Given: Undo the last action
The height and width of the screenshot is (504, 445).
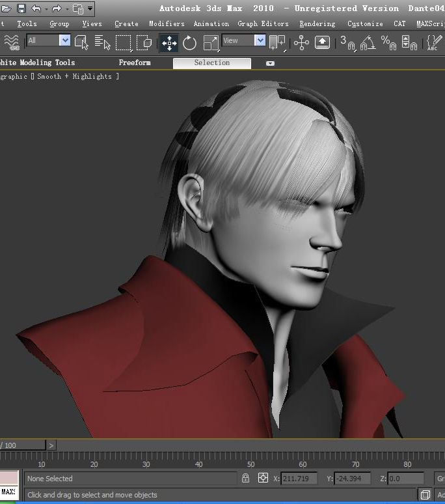Looking at the screenshot, I should click(x=36, y=8).
